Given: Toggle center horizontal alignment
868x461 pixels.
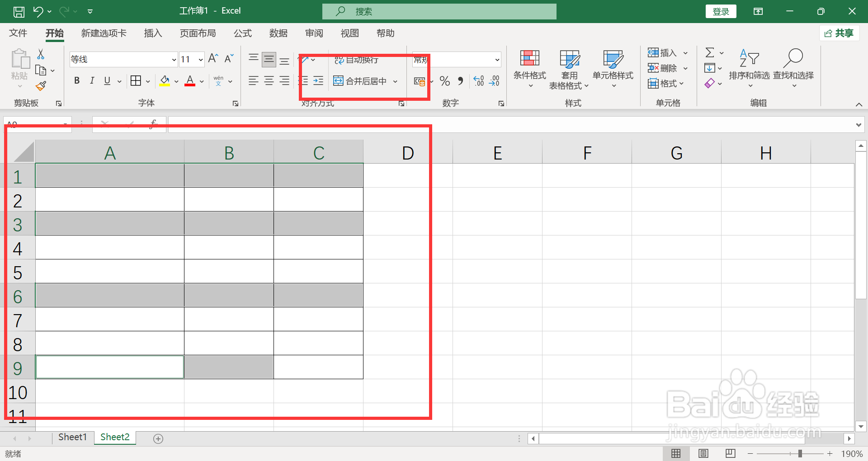Looking at the screenshot, I should 269,81.
